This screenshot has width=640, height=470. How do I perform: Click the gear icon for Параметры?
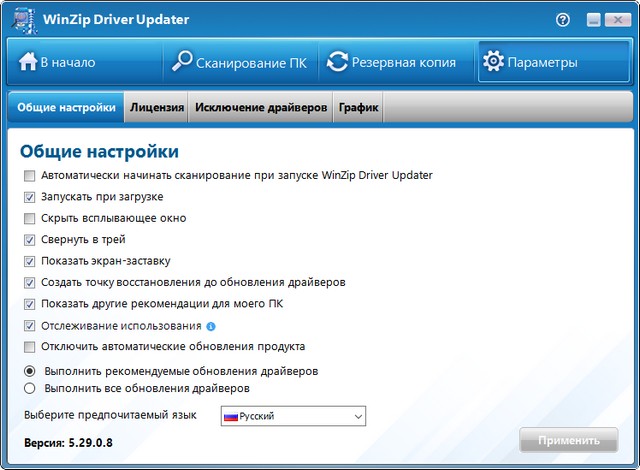pyautogui.click(x=493, y=62)
